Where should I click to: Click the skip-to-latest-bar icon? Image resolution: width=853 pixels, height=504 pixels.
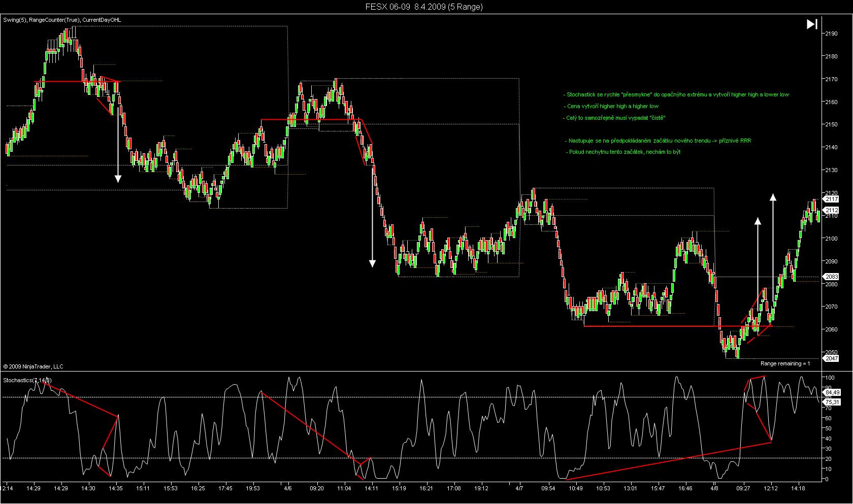click(x=812, y=24)
